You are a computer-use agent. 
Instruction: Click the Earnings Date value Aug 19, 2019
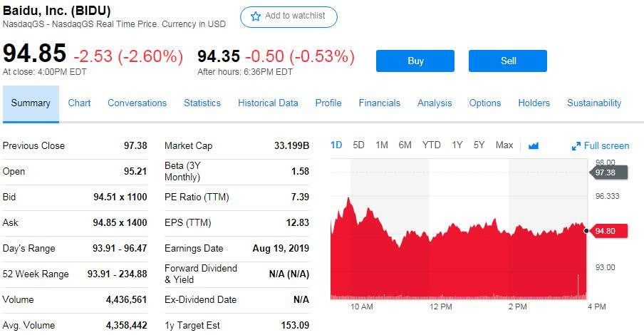(281, 248)
